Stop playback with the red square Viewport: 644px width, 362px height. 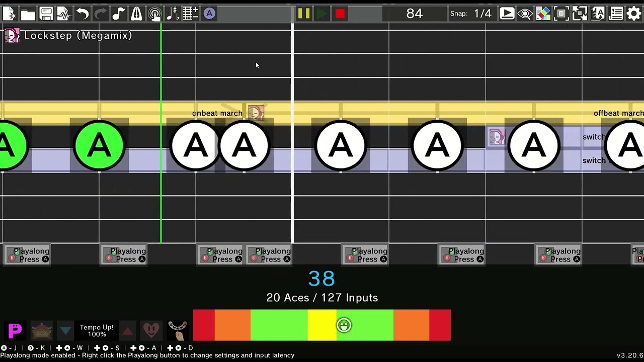[340, 14]
